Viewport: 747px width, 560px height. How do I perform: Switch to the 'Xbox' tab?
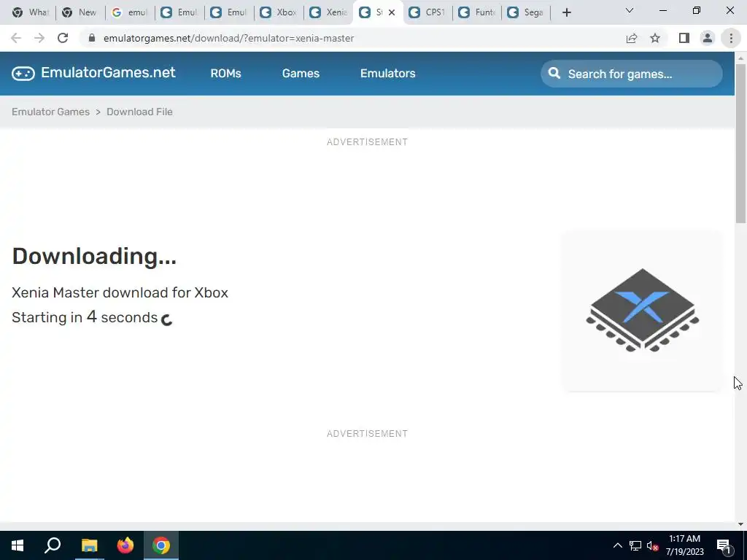[x=279, y=12]
